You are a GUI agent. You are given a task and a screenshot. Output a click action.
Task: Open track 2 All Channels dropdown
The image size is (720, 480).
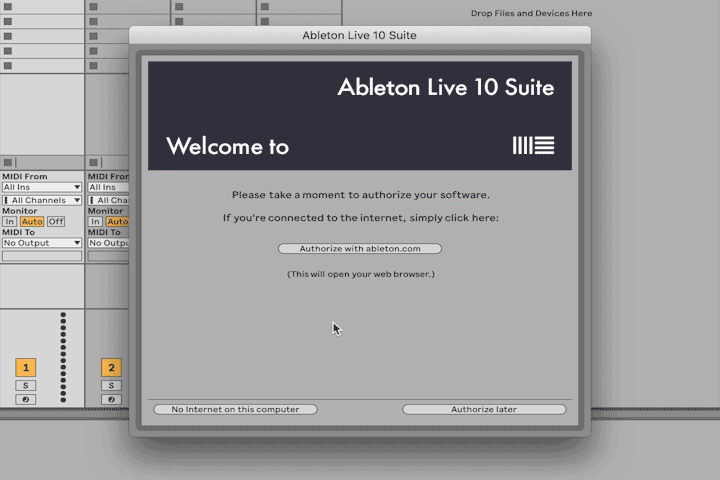pyautogui.click(x=108, y=200)
